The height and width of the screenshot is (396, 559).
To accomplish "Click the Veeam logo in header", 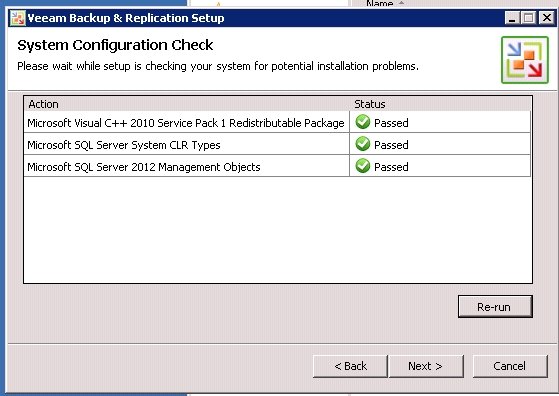I will click(x=525, y=60).
